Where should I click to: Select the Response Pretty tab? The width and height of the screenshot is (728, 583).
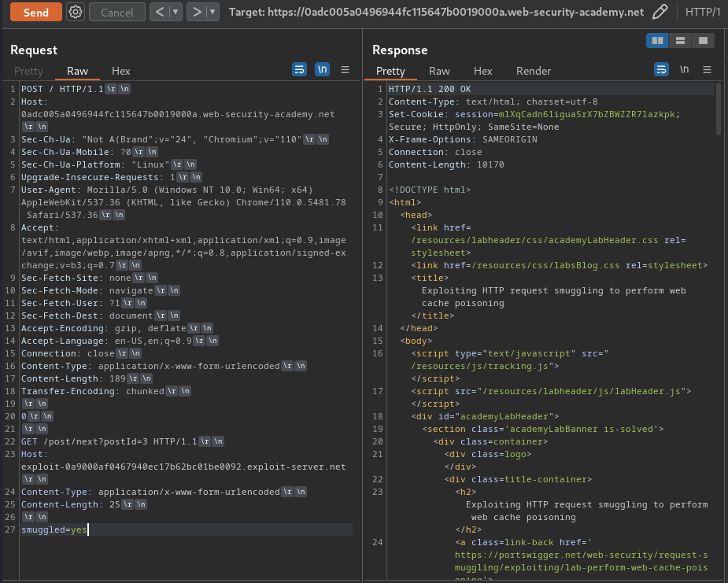coord(390,71)
